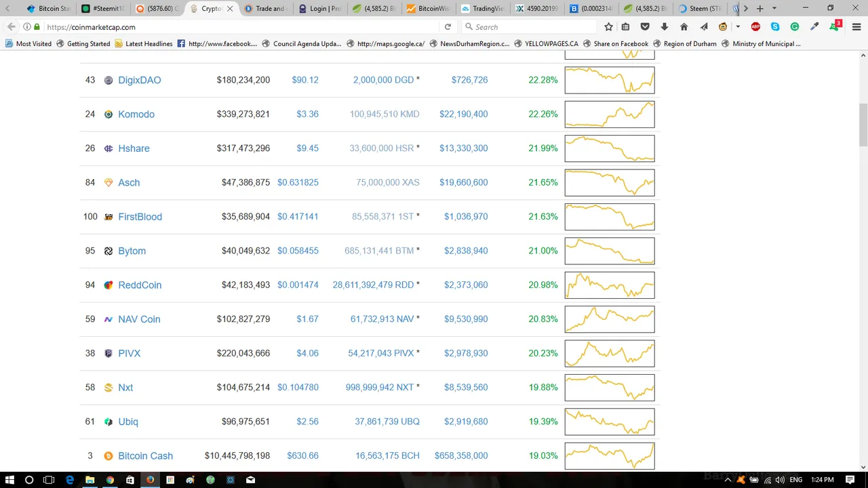This screenshot has width=868, height=488.
Task: Go to the Firefox home page
Action: (x=684, y=26)
